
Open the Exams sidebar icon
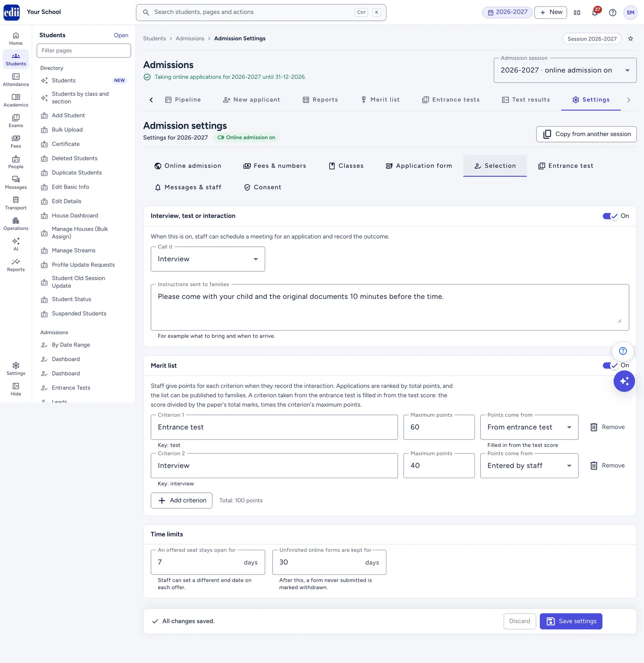tap(16, 121)
